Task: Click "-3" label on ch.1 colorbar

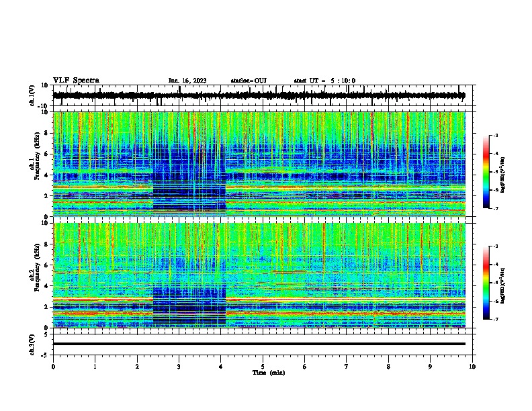Action: (x=495, y=135)
